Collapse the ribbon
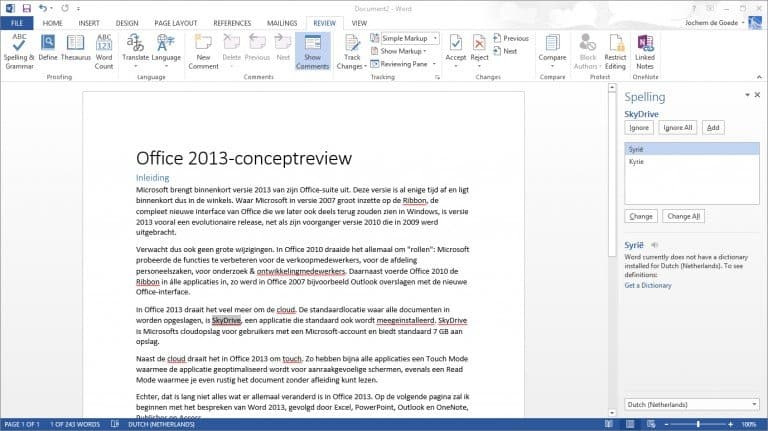 759,77
